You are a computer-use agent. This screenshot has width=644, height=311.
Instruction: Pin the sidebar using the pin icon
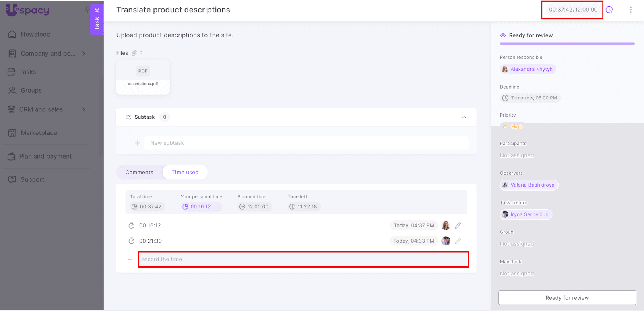[x=87, y=9]
